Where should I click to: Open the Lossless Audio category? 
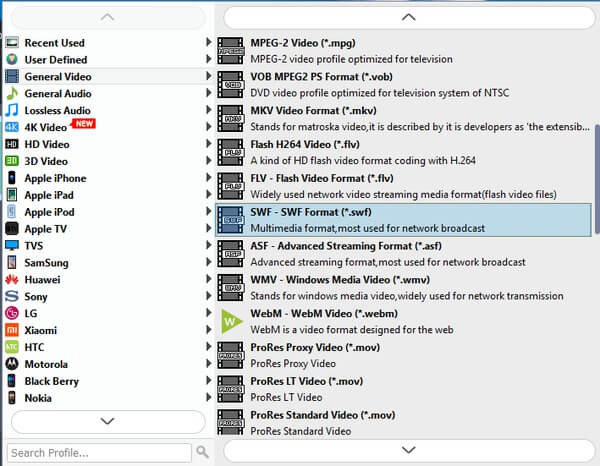click(57, 110)
